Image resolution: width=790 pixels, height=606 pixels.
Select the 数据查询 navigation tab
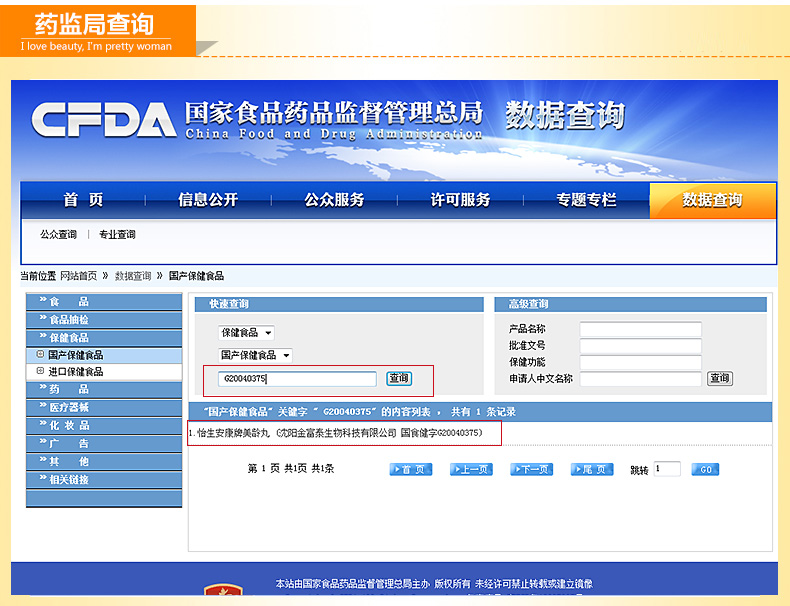712,200
